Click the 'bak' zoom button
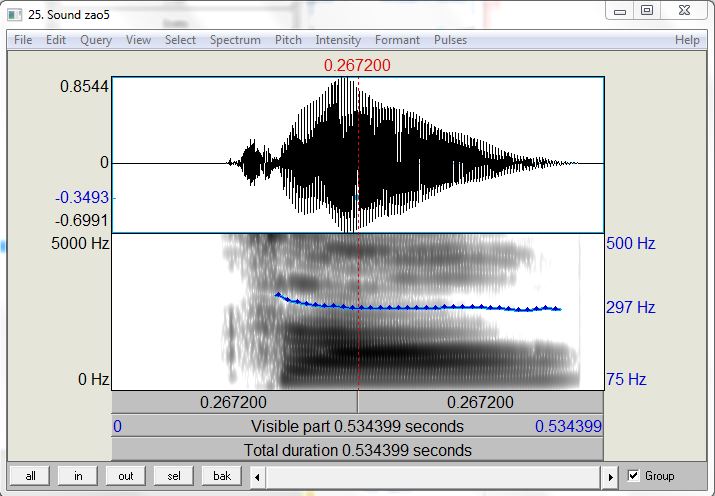Viewport: 715px width, 496px height. 222,476
